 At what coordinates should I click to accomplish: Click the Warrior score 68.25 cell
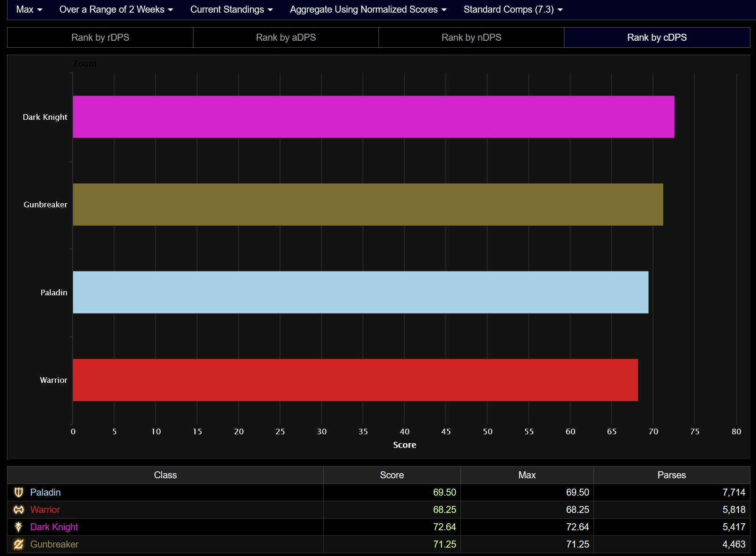click(392, 510)
